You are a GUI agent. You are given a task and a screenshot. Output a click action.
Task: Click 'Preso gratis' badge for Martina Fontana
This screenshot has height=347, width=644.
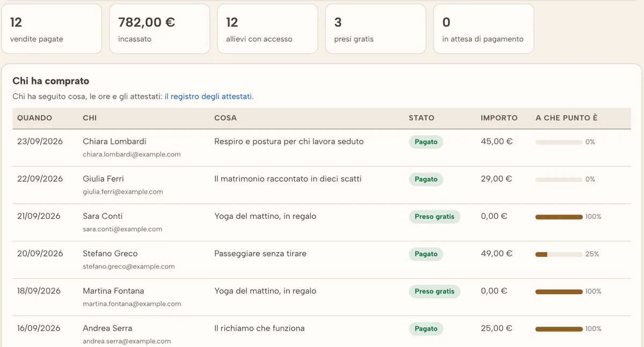pos(435,292)
